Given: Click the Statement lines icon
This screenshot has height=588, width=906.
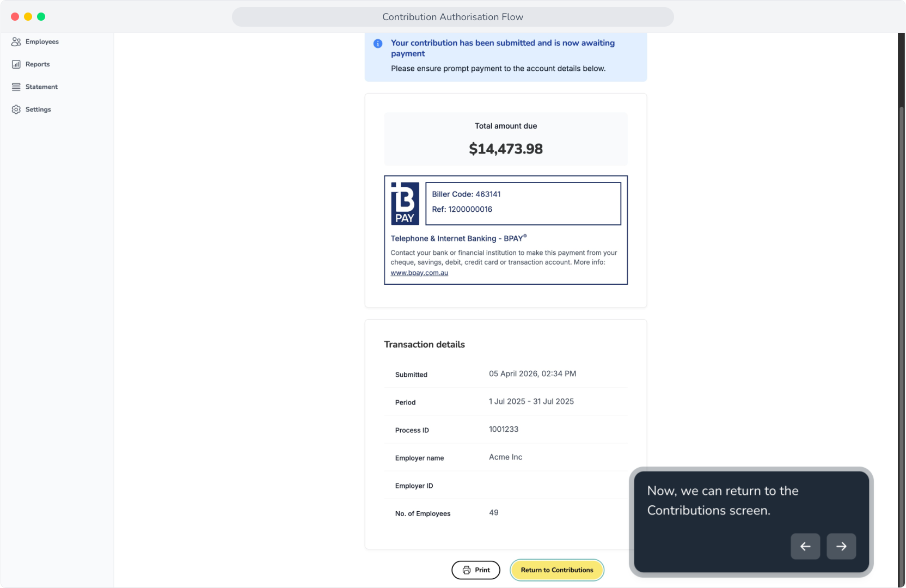Looking at the screenshot, I should [16, 87].
